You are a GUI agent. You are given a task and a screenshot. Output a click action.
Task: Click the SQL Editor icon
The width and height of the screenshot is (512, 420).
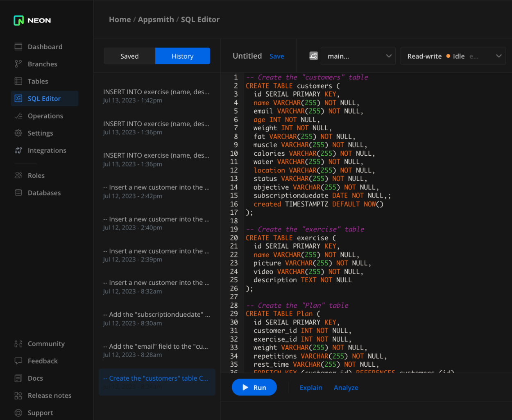point(18,98)
